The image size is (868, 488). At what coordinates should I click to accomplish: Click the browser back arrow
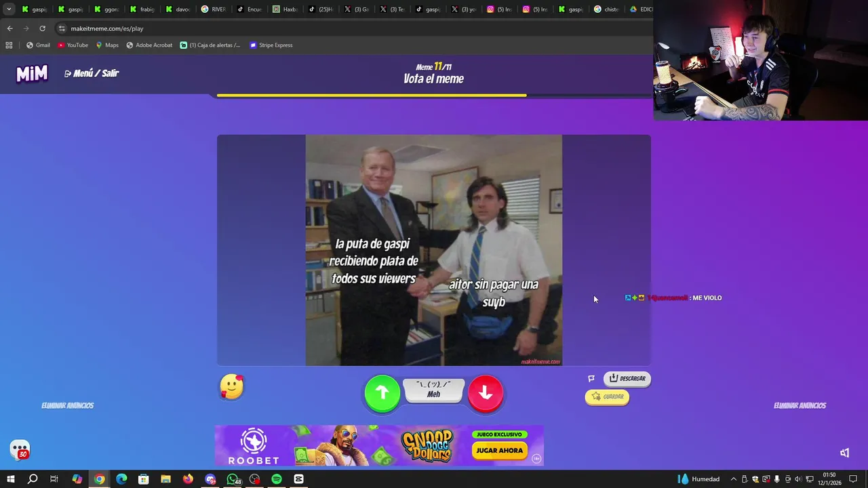tap(9, 28)
